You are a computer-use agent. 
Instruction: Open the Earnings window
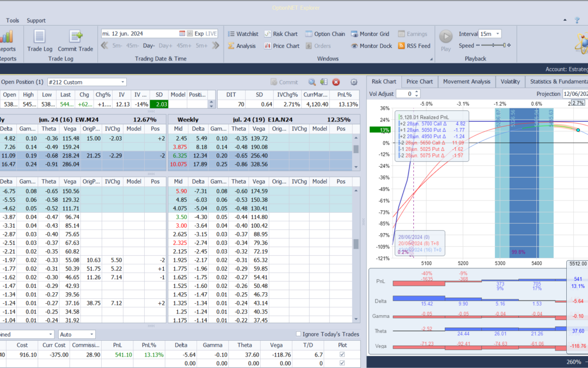tap(412, 34)
